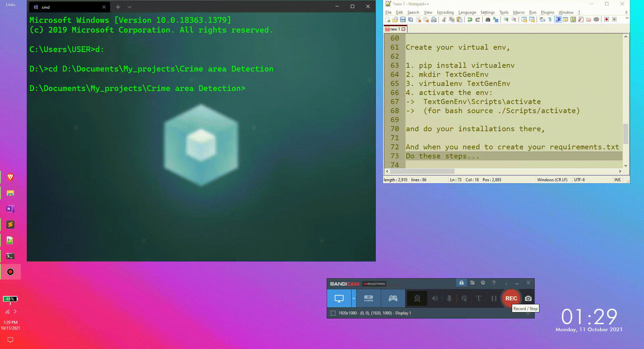
Task: Open File Explorer from the taskbar
Action: click(10, 193)
